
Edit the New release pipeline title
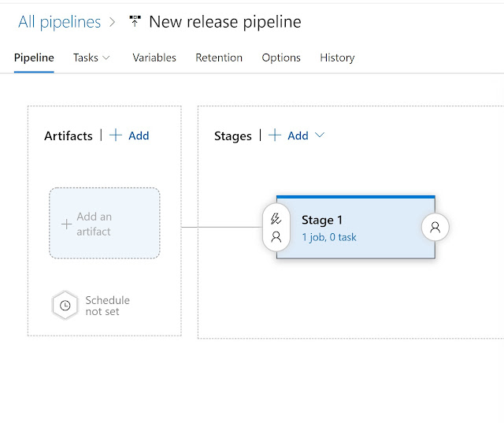click(224, 22)
